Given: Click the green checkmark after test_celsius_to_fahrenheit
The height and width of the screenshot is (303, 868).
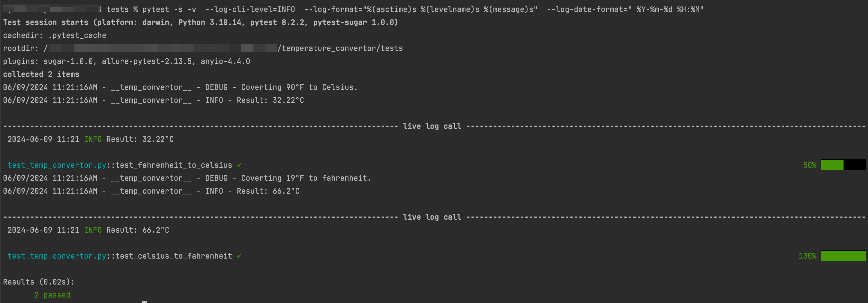Looking at the screenshot, I should 239,256.
